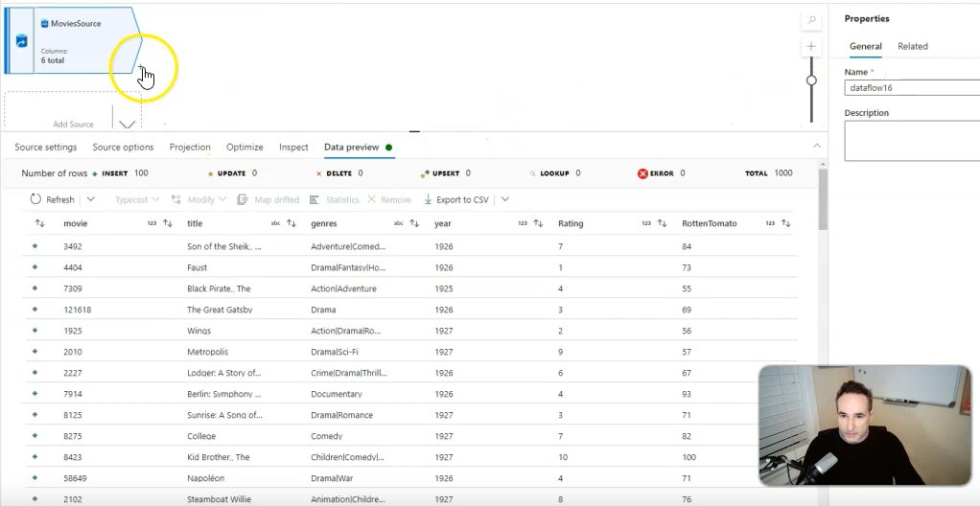
Task: Click the ERROR count indicator icon
Action: coord(642,173)
